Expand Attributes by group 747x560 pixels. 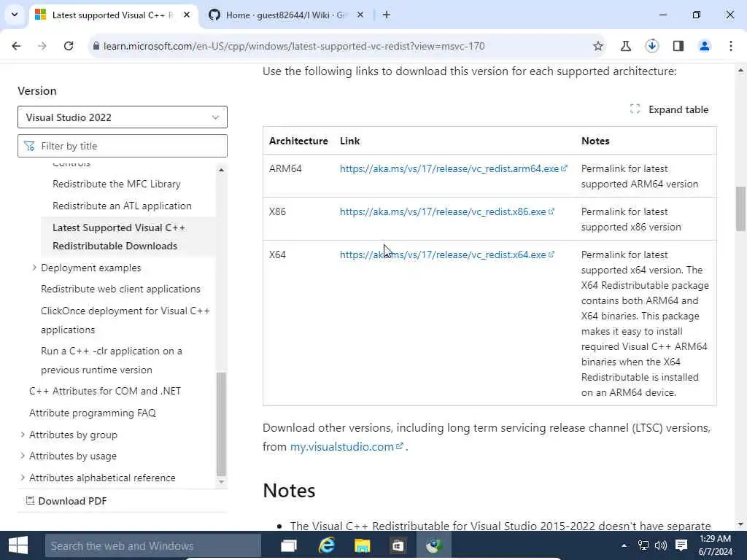(23, 435)
